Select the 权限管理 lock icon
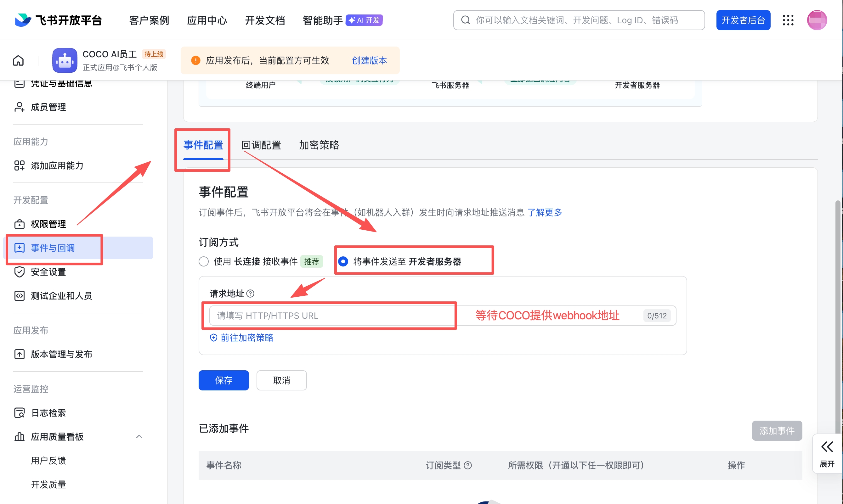The width and height of the screenshot is (843, 504). pos(20,224)
